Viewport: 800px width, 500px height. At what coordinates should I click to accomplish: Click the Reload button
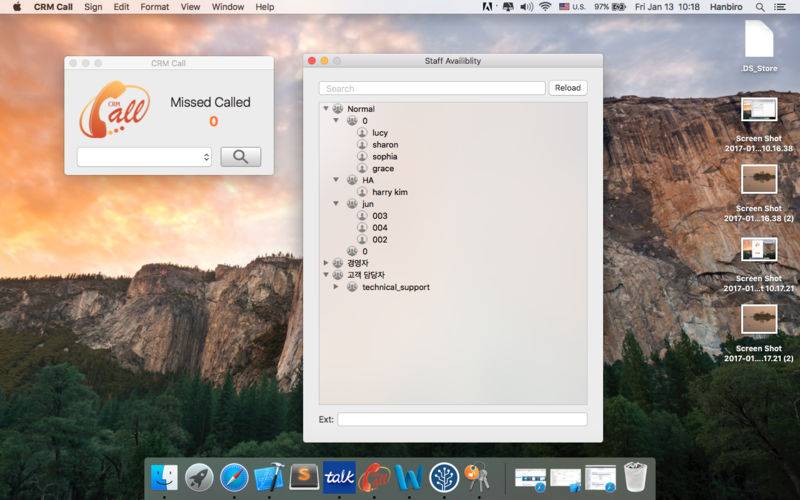567,88
